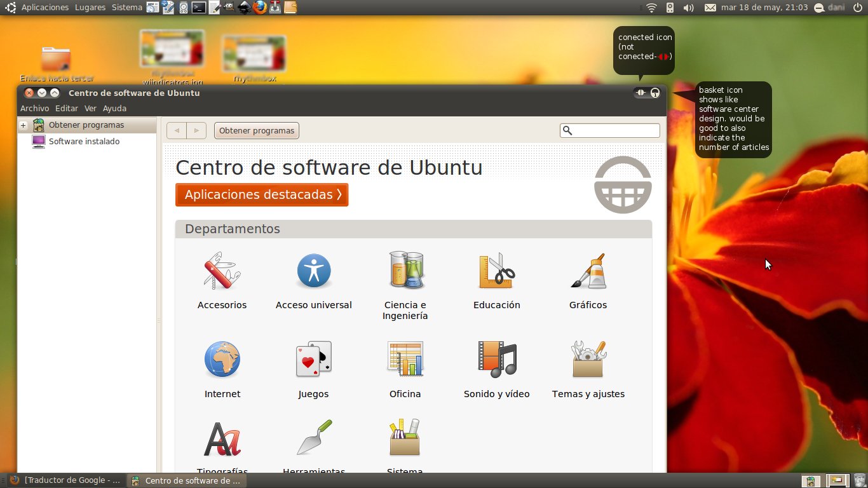The height and width of the screenshot is (488, 868).
Task: Open the Sistema department icon
Action: point(405,437)
